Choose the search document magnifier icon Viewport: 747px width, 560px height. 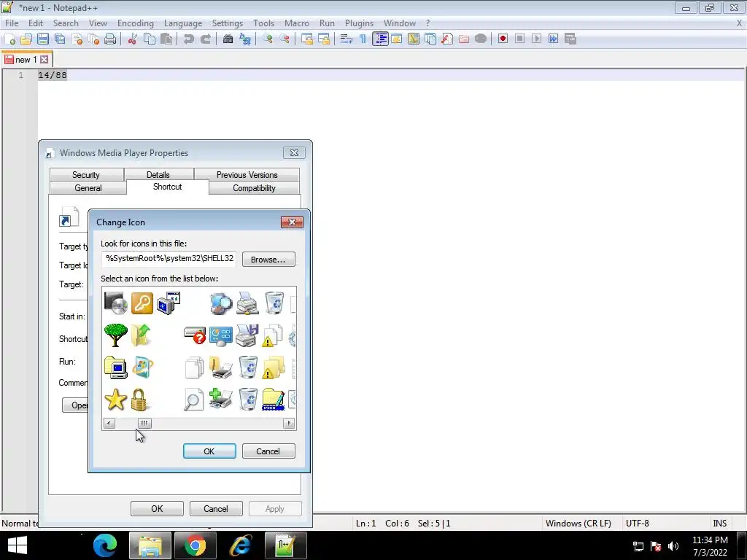pos(193,399)
